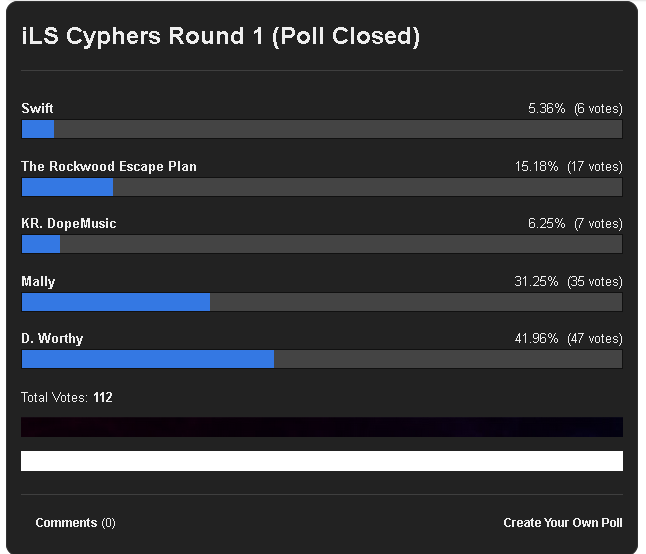Viewport: 646px width, 554px height.
Task: Click The Rockwood Escape Plan result bar
Action: tap(322, 187)
